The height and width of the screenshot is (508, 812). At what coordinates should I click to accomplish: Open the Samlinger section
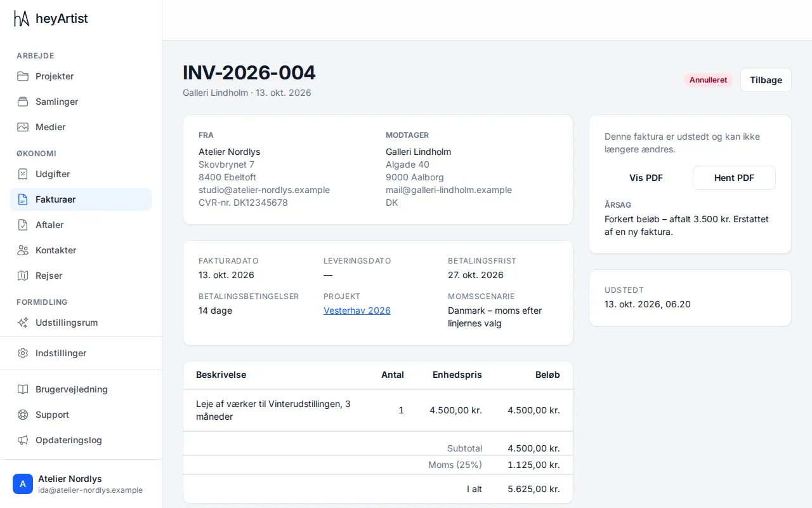81,102
